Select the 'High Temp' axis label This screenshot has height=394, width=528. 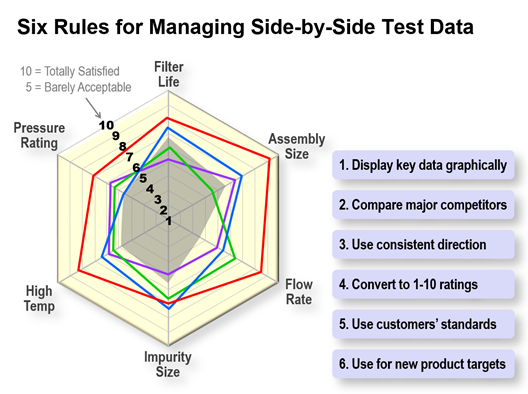coord(39,298)
